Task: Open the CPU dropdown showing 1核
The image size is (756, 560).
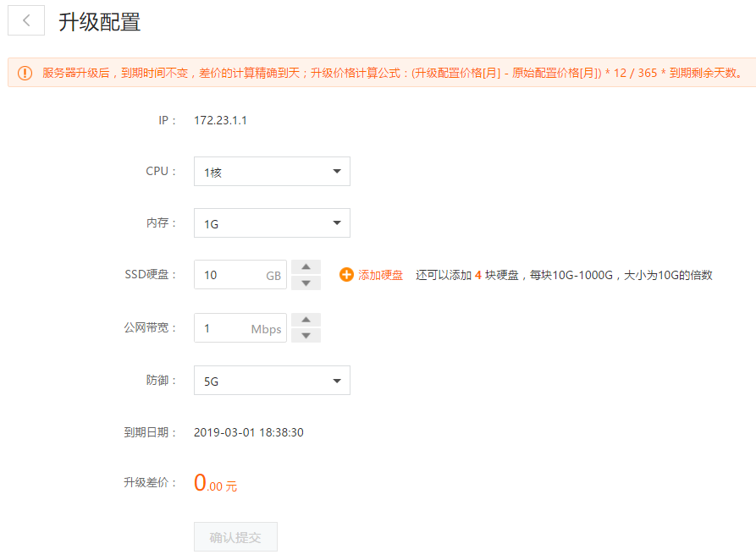Action: click(272, 172)
